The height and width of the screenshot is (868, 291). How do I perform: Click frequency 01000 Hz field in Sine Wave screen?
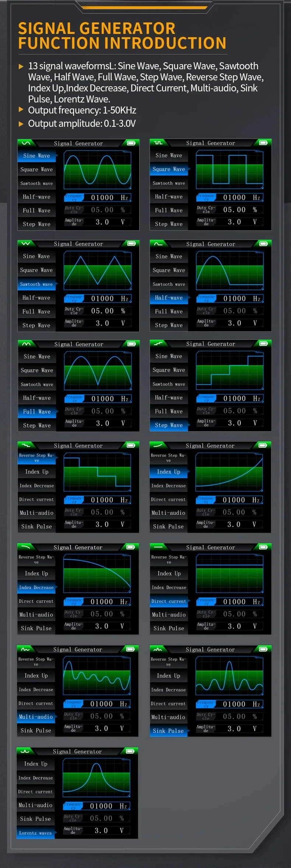97,198
